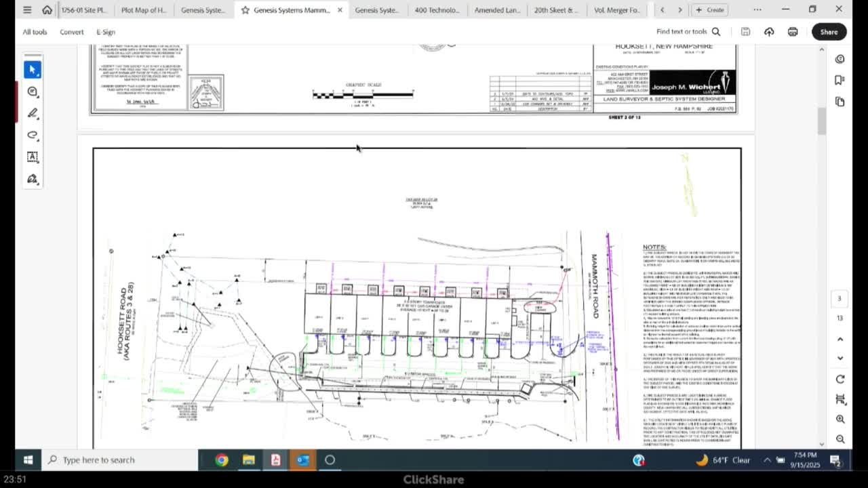Open the hamburger main menu
Viewport: 868px width, 488px height.
[26, 10]
